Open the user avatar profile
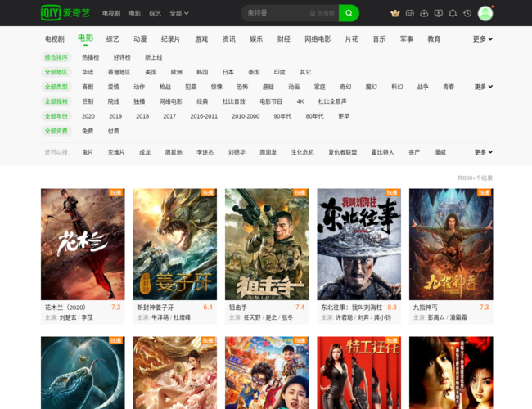The width and height of the screenshot is (532, 409). tap(485, 13)
